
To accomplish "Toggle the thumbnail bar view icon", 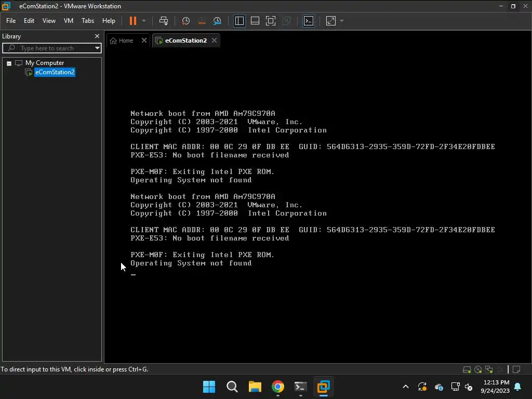I will pos(255,21).
